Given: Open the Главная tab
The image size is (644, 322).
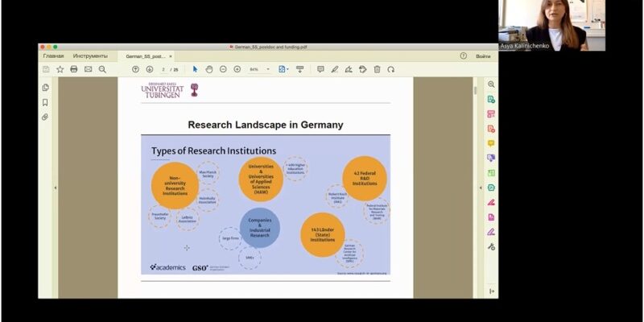Looking at the screenshot, I should pos(53,56).
